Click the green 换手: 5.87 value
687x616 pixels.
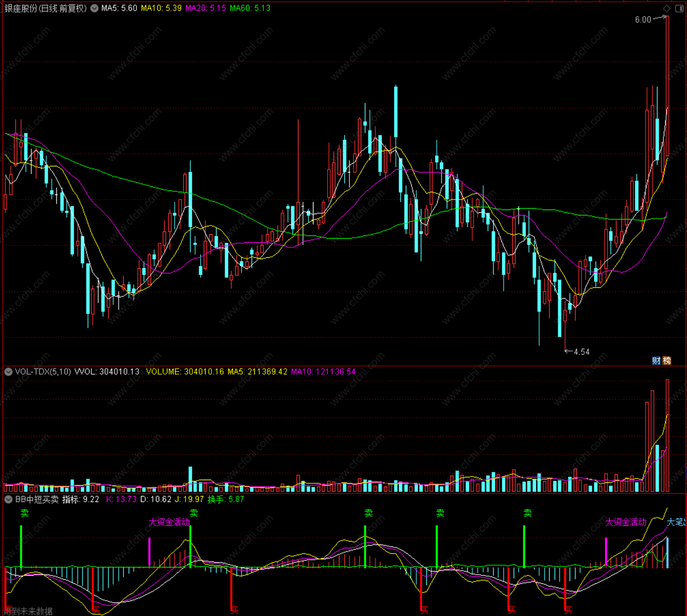pos(226,499)
